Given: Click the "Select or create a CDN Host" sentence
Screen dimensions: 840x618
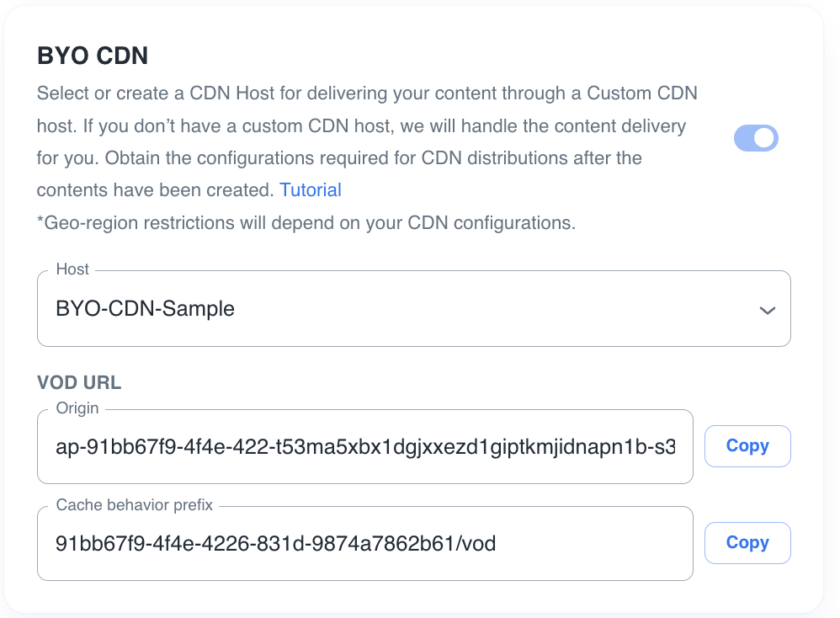Looking at the screenshot, I should tap(168, 93).
